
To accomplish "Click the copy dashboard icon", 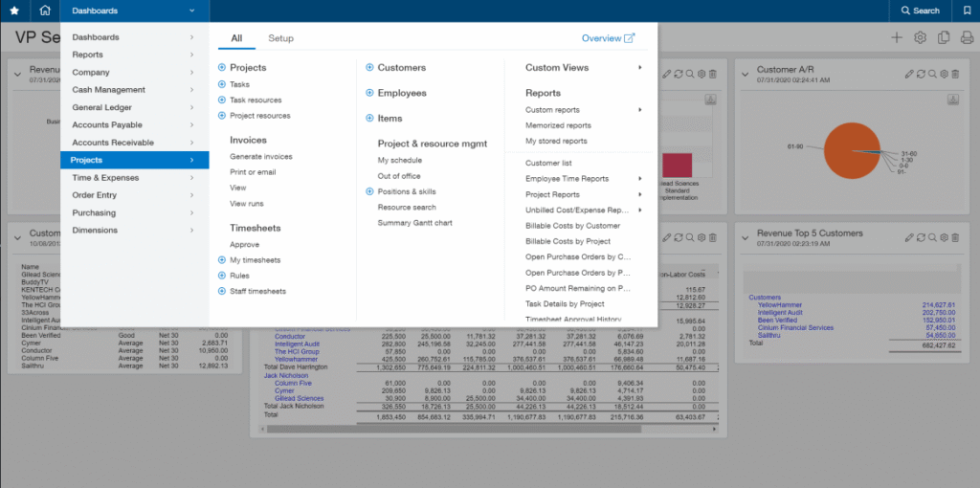I will tap(944, 37).
